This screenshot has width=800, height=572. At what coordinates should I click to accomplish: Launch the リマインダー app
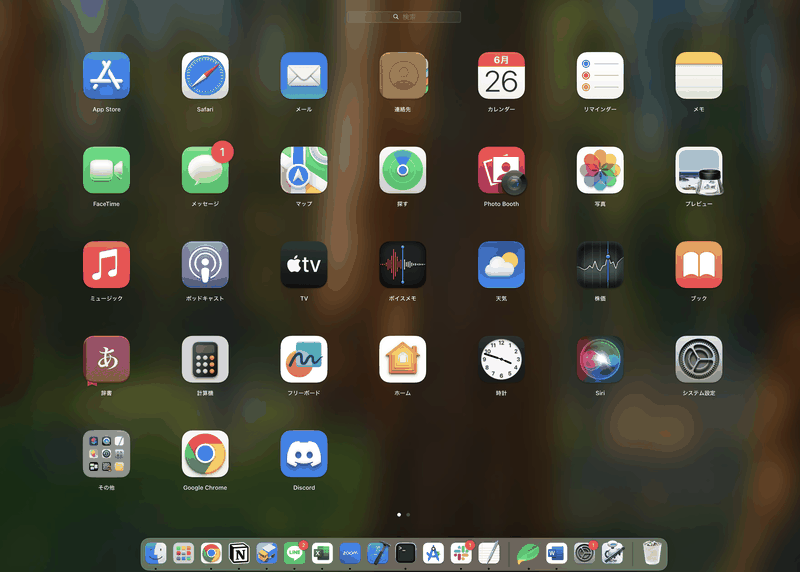pos(600,76)
